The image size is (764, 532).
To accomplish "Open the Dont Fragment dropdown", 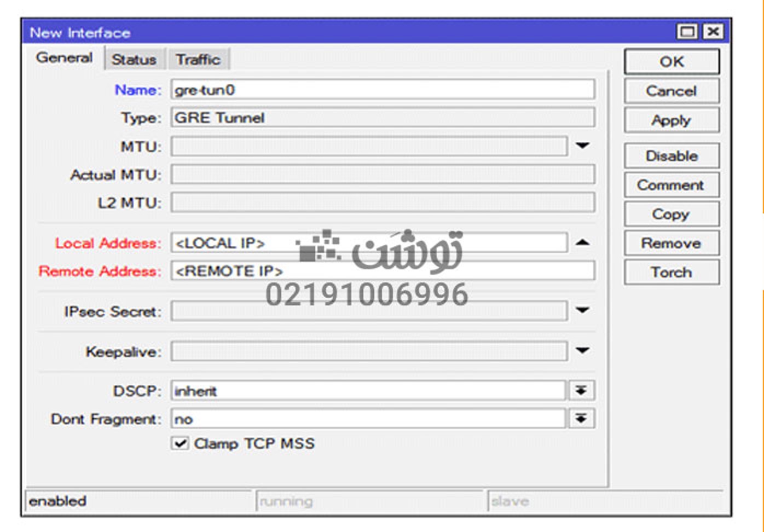I will pos(581,419).
